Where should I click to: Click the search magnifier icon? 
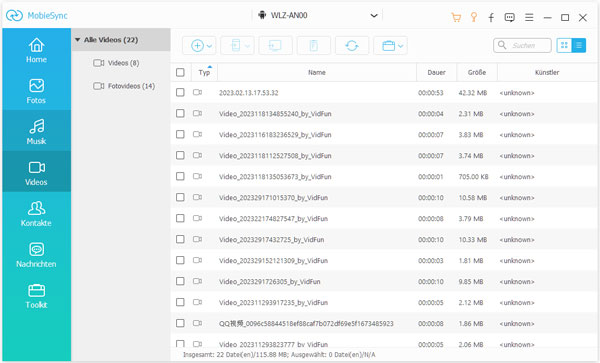[x=502, y=45]
